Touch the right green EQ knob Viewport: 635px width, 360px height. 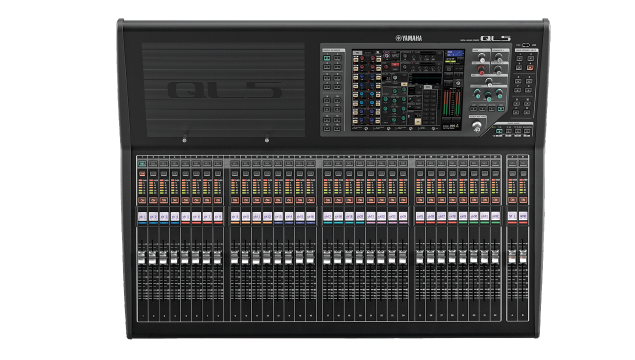click(x=499, y=94)
